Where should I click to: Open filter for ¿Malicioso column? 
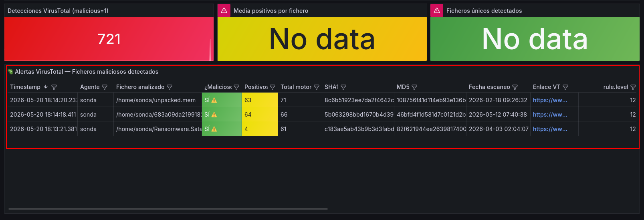[x=236, y=87]
